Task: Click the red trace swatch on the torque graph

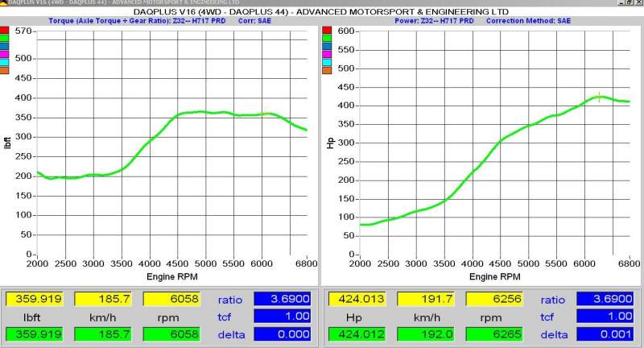Action: tap(5, 30)
